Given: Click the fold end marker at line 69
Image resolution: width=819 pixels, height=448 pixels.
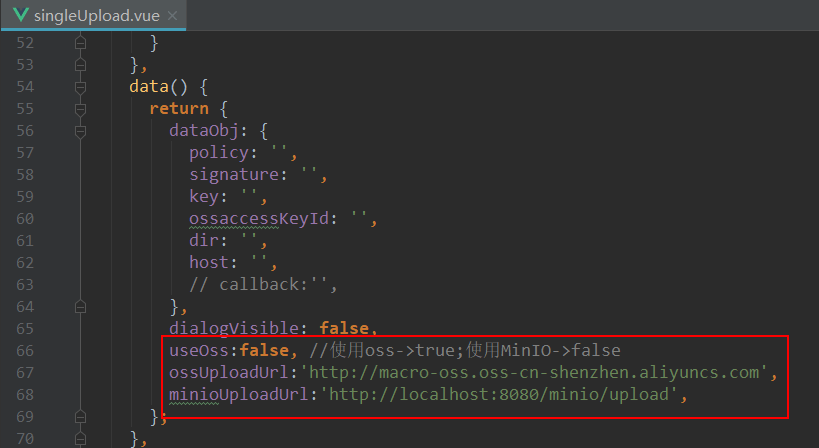Looking at the screenshot, I should (80, 417).
